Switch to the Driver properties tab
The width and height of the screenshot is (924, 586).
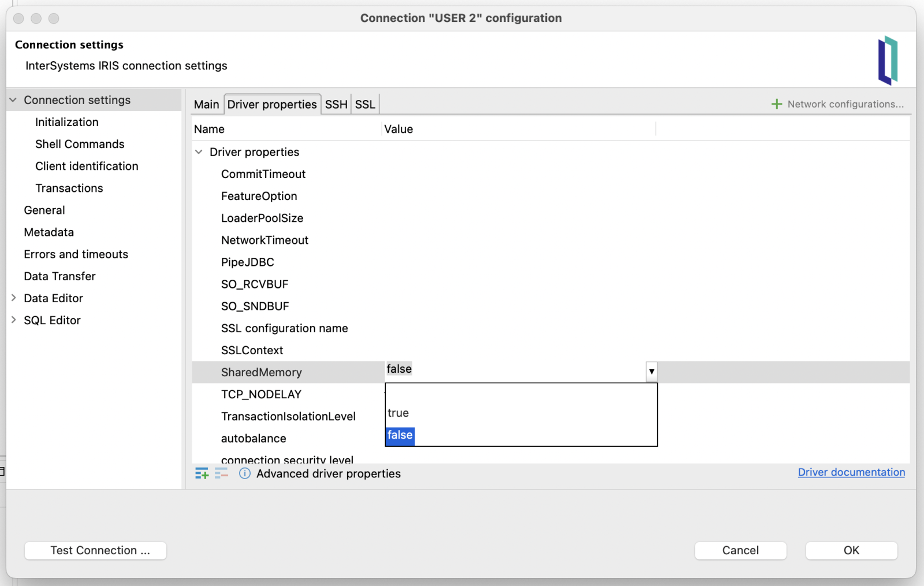click(272, 105)
